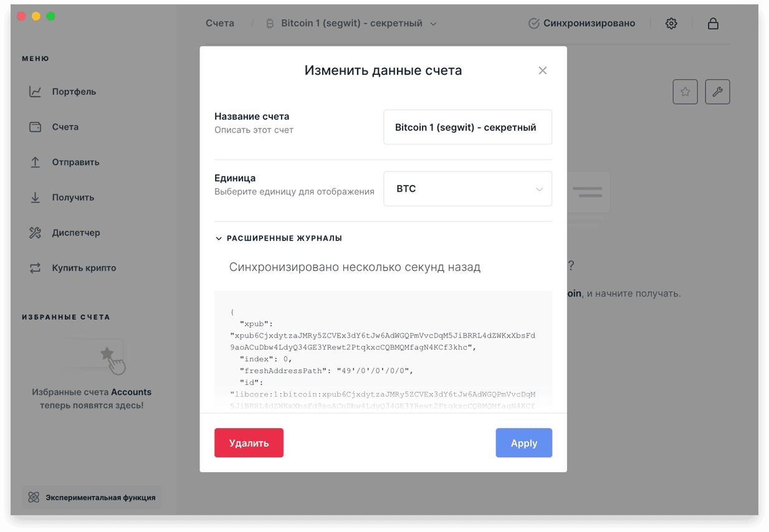Toggle the star favorite account button
Viewport: 769px width, 532px height.
(x=685, y=92)
